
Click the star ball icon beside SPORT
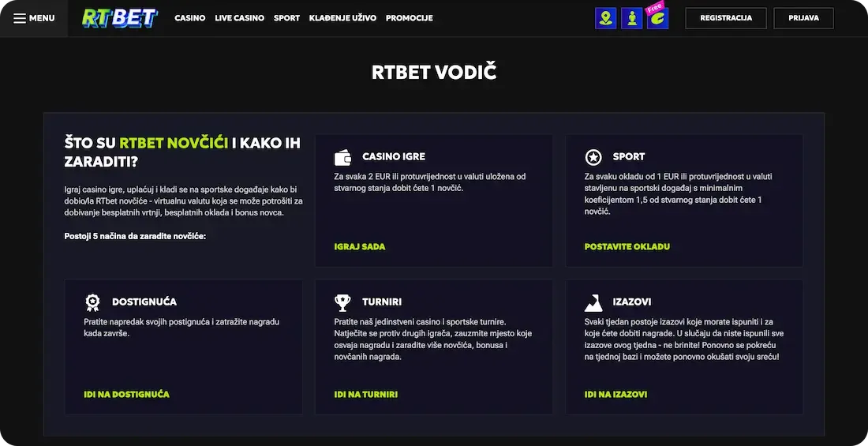(593, 157)
